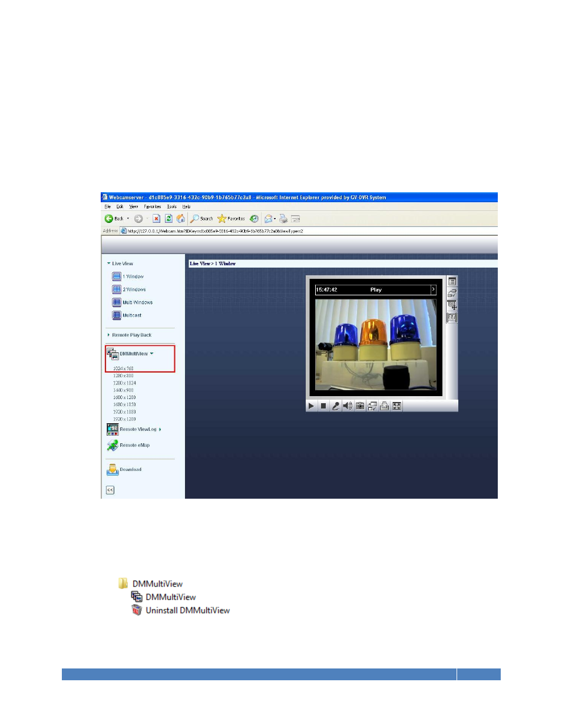Viewport: 562px width, 728px height.
Task: Open the PTZ control icon beside the video
Action: pos(452,305)
